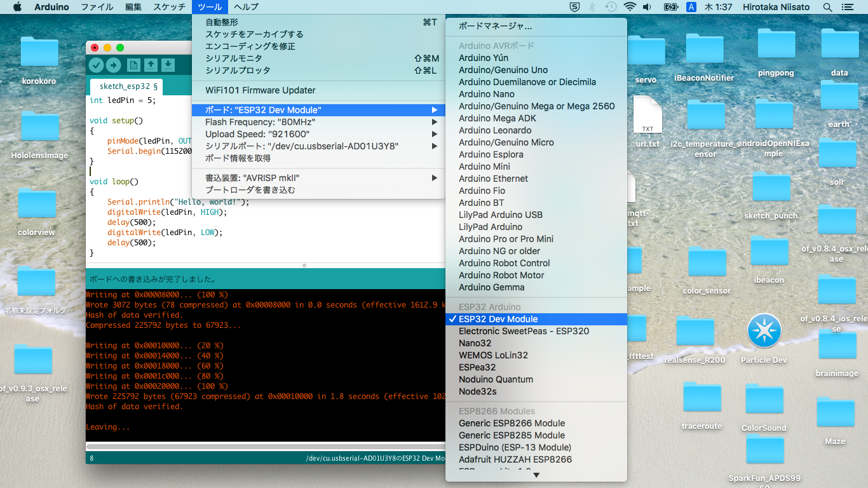Click the Open sketch up-arrow icon
The width and height of the screenshot is (868, 488).
[x=151, y=65]
